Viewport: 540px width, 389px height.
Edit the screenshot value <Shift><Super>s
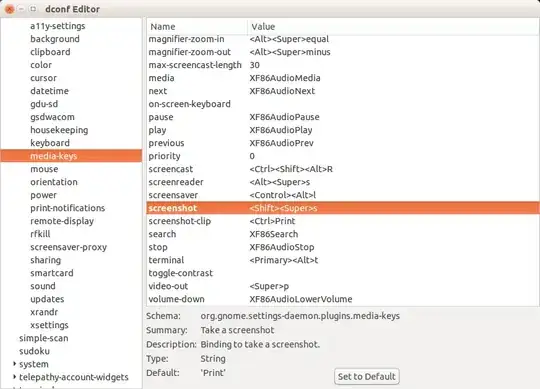click(x=283, y=208)
